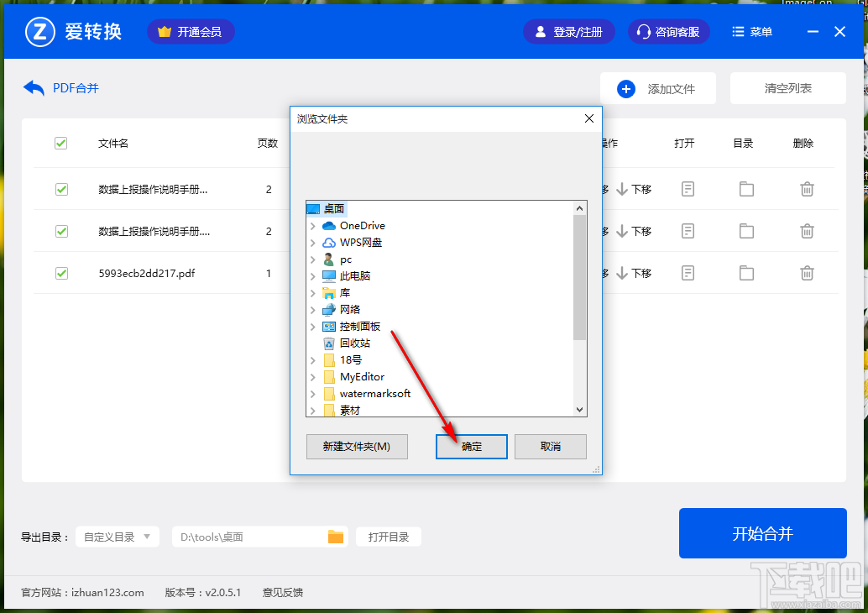
Task: Confirm folder selection with 确定 button
Action: (x=471, y=446)
